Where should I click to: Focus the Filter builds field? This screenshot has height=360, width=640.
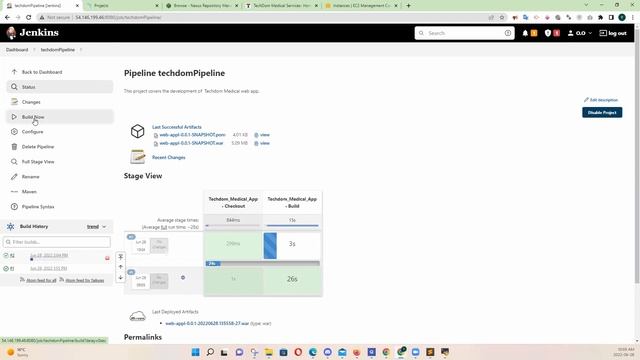tap(57, 242)
